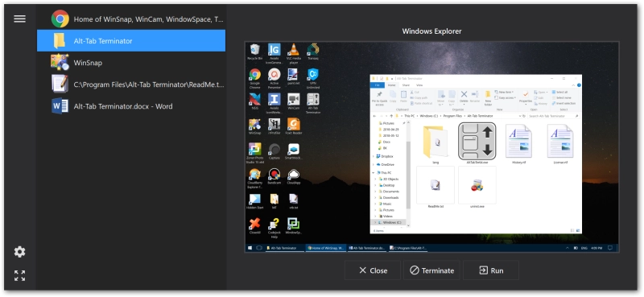
Task: Click New folder in previewed Explorer ribbon
Action: [488, 98]
